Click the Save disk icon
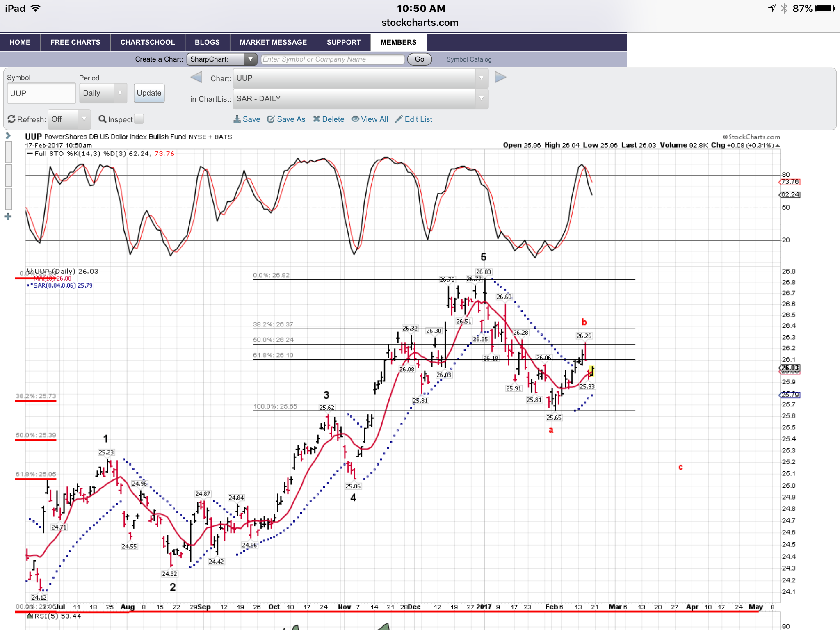This screenshot has width=840, height=630. click(237, 119)
